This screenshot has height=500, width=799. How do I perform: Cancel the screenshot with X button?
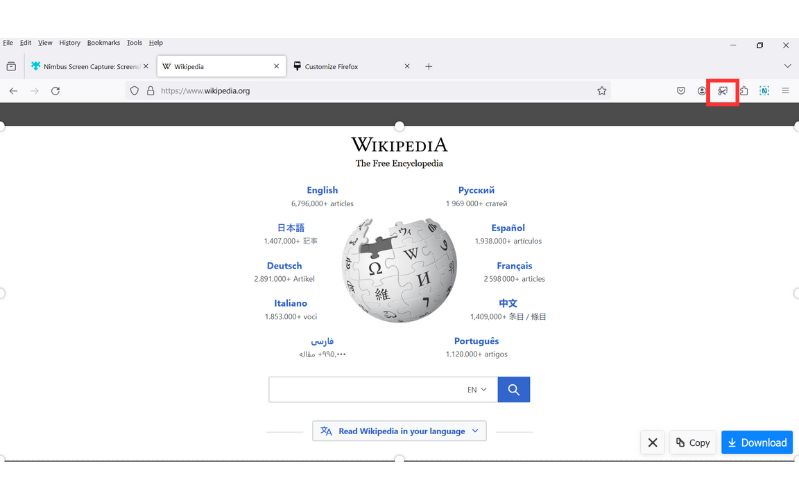tap(653, 442)
